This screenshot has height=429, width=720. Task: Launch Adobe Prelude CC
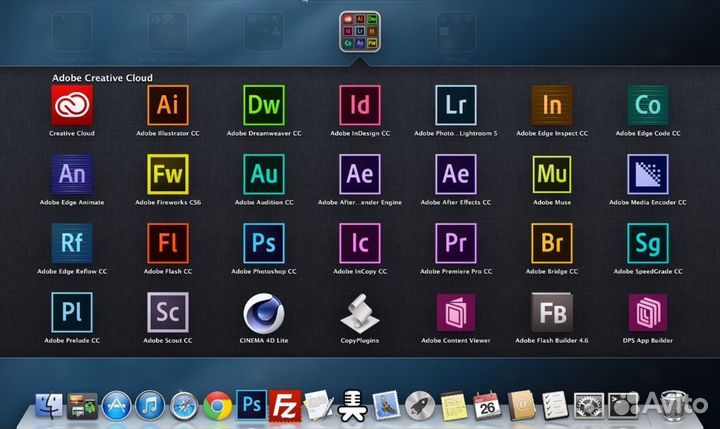point(72,313)
